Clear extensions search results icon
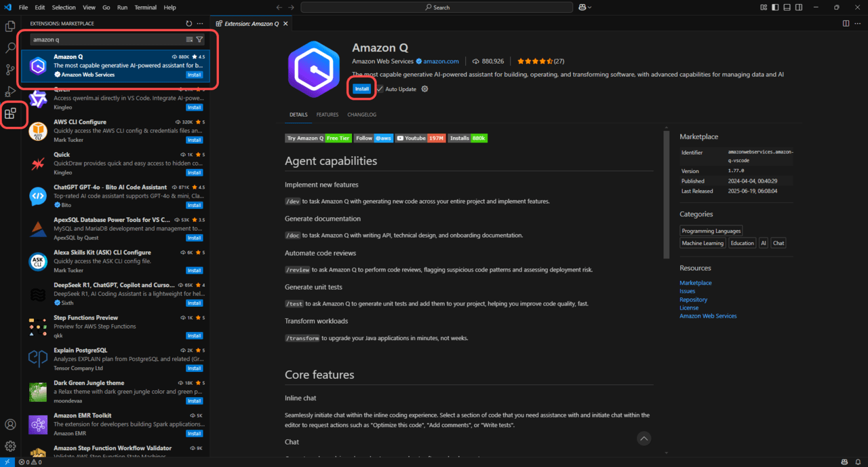The width and height of the screenshot is (868, 467). [189, 39]
